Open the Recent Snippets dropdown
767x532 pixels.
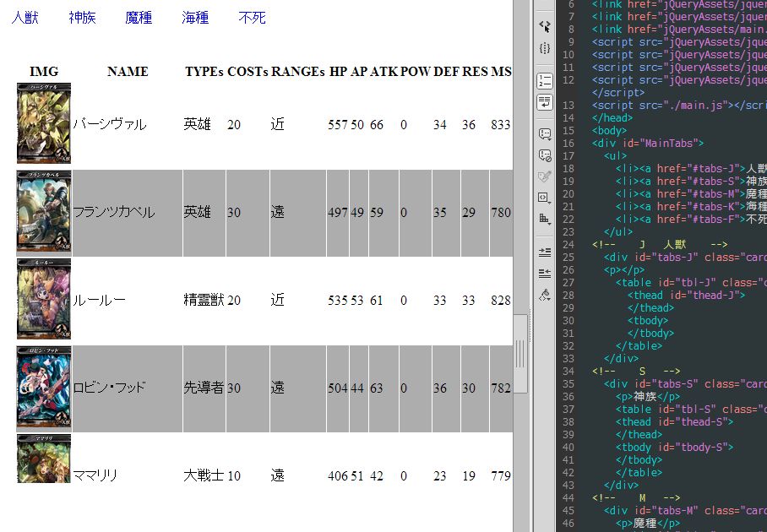[545, 198]
